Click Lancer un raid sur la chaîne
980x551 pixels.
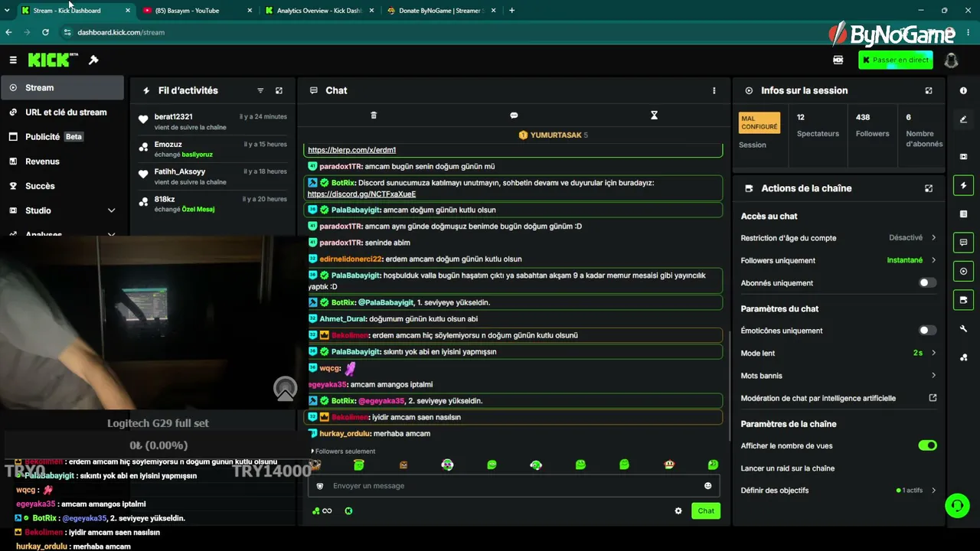click(x=787, y=468)
